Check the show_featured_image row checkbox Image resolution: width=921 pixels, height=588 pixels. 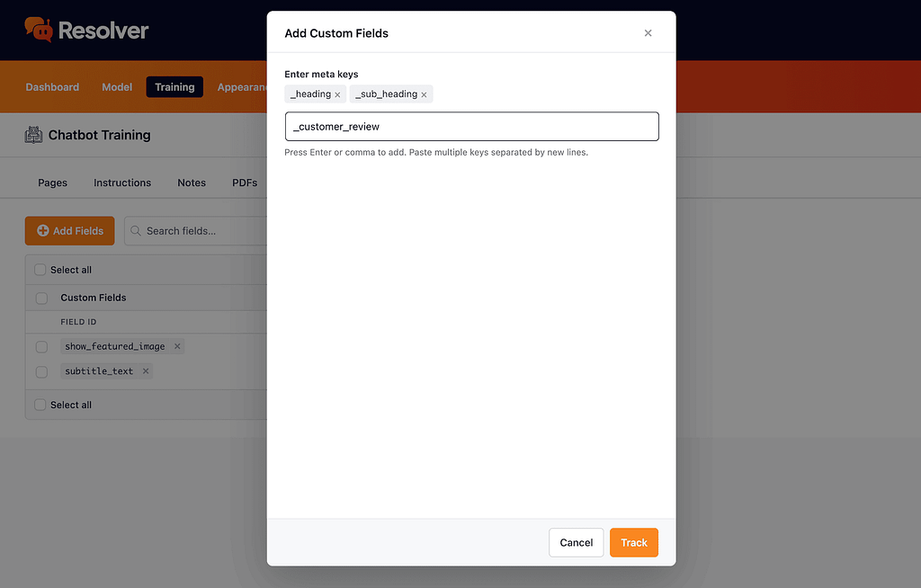coord(41,346)
